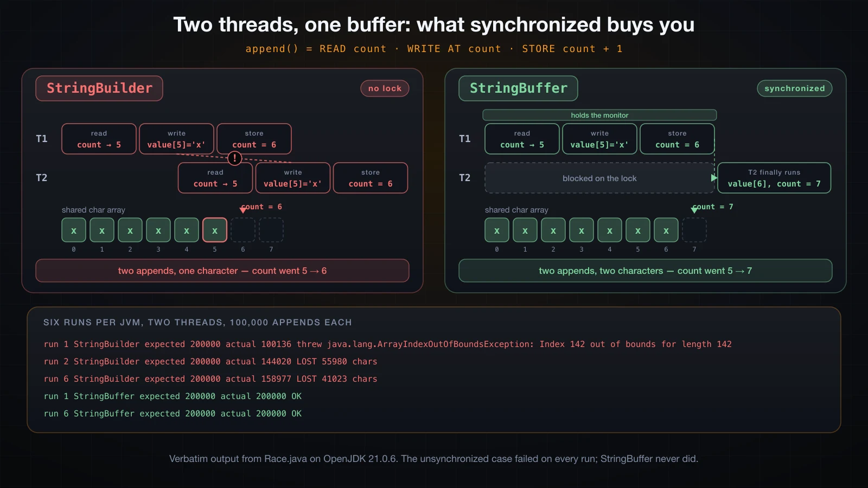Screen dimensions: 868x488
Task: Click "two appends, two characters" summary banner
Action: click(x=646, y=271)
